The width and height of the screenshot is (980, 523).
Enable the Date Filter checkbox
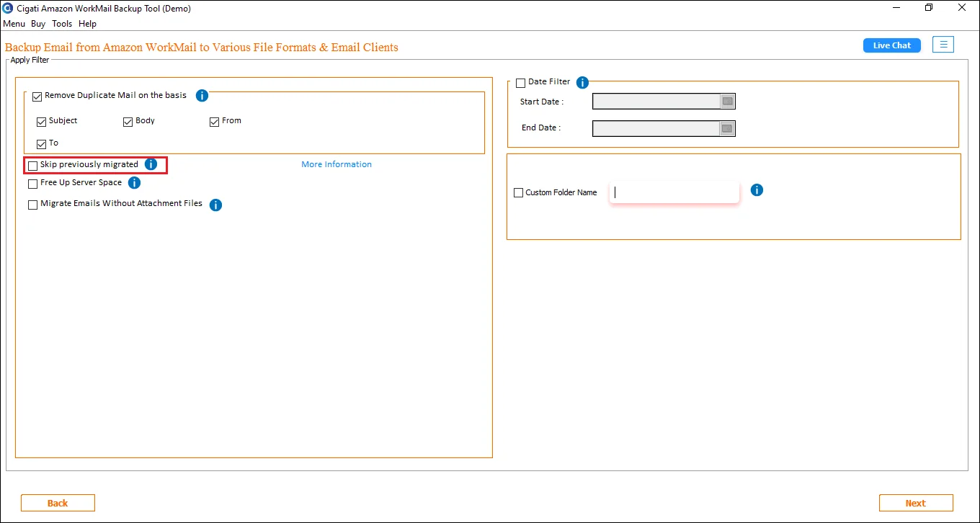pos(521,84)
